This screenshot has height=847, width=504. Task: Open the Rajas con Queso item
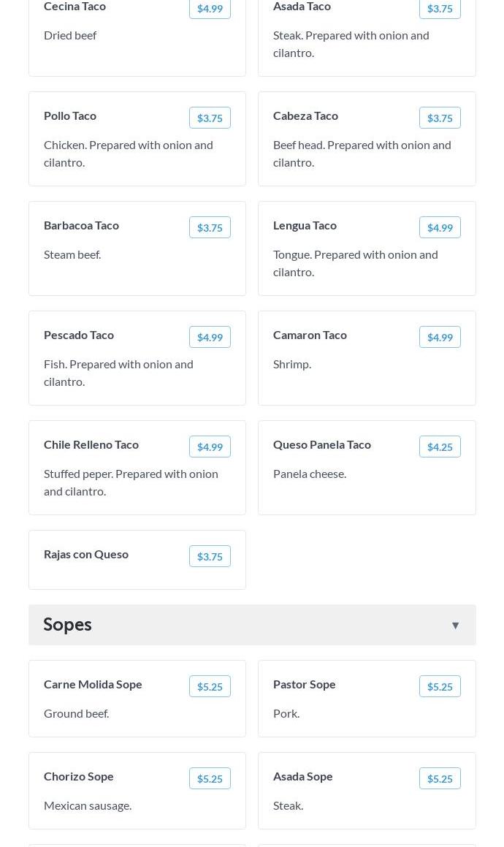[x=86, y=554]
